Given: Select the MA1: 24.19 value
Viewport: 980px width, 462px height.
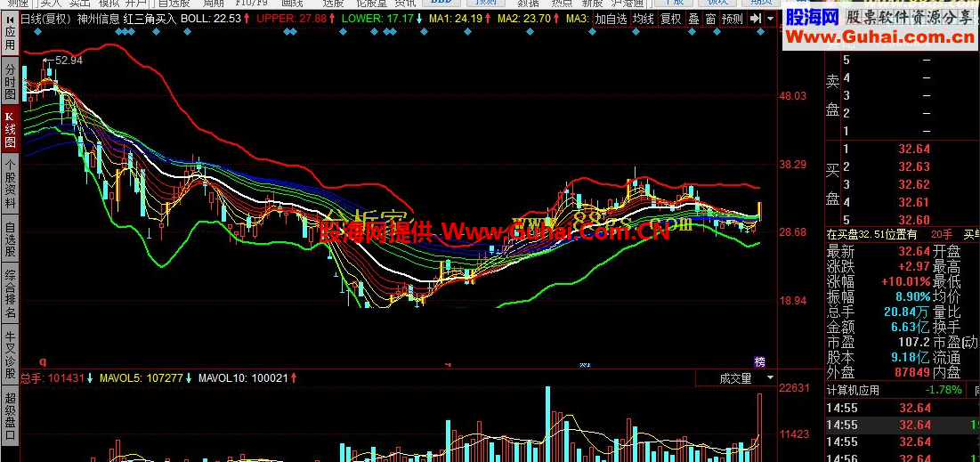Looking at the screenshot, I should pyautogui.click(x=455, y=19).
